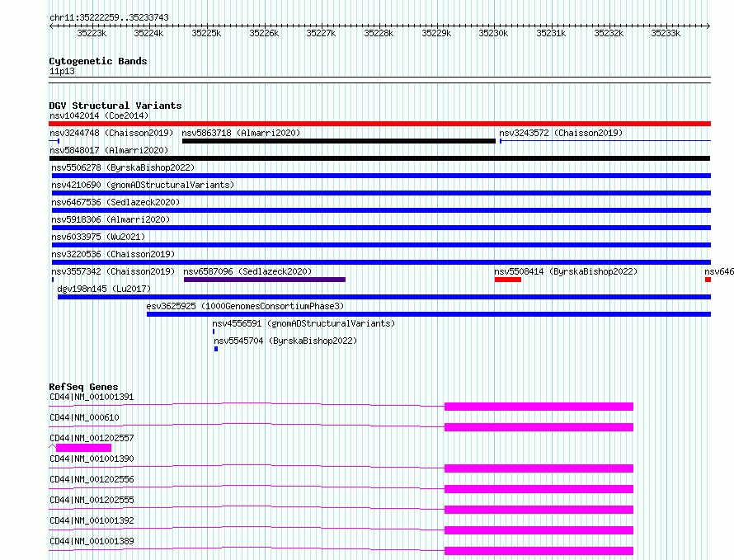The image size is (734, 560).
Task: Click the 35230k ruler tick label
Action: (493, 33)
